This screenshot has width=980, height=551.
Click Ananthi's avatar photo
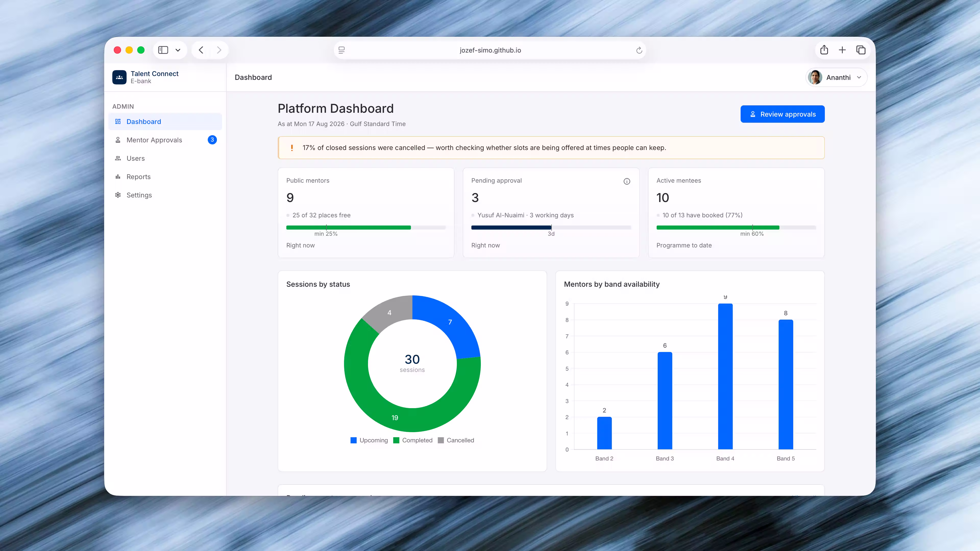(x=815, y=77)
